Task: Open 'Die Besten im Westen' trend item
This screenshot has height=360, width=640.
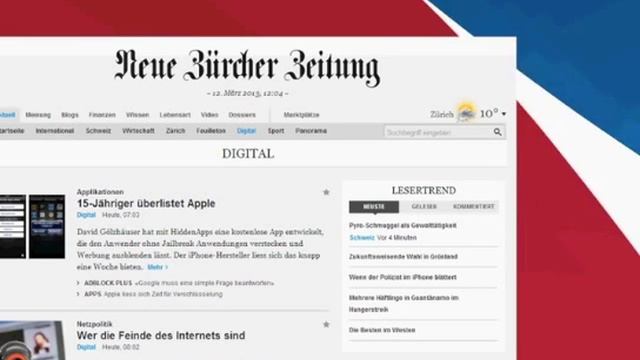Action: tap(382, 330)
